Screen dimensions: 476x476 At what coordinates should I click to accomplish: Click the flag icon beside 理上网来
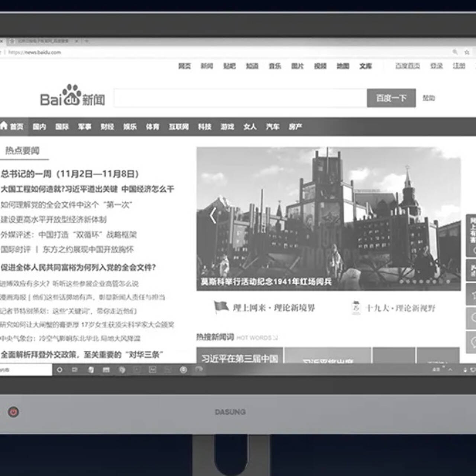(221, 307)
